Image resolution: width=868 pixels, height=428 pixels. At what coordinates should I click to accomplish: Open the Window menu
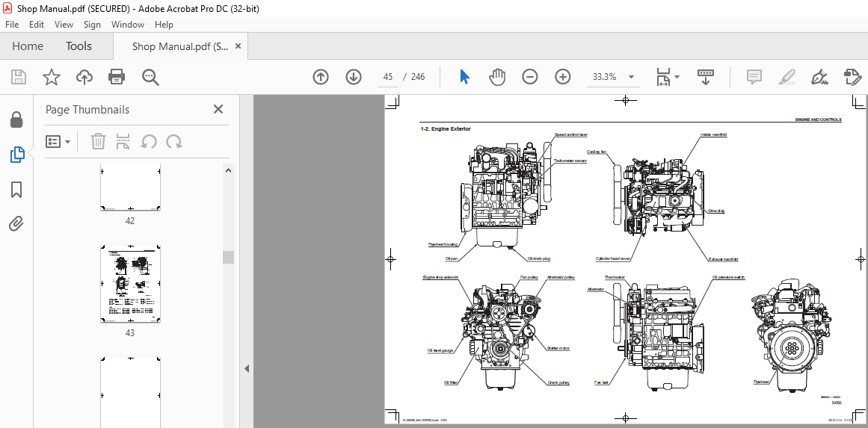127,25
